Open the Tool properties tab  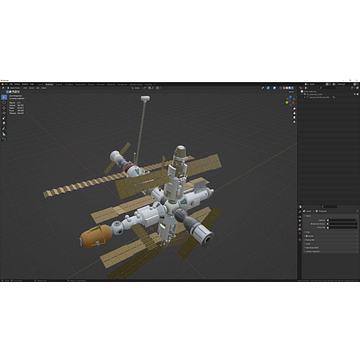point(300,212)
